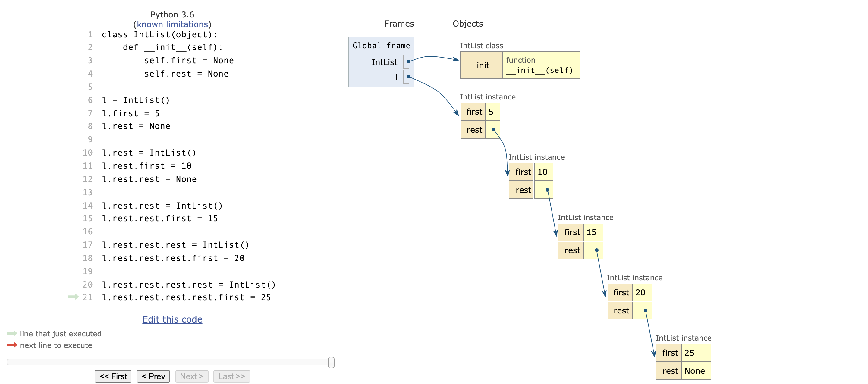Click code line 'l.rest.rest.rest.first = 20'
Viewport: 868px width, 384px height.
tap(173, 258)
